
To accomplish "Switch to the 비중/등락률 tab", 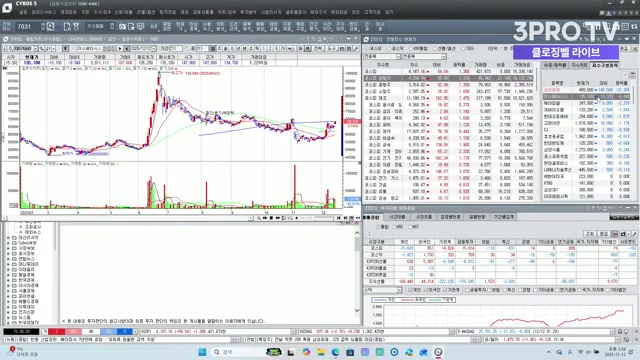I will click(555, 65).
